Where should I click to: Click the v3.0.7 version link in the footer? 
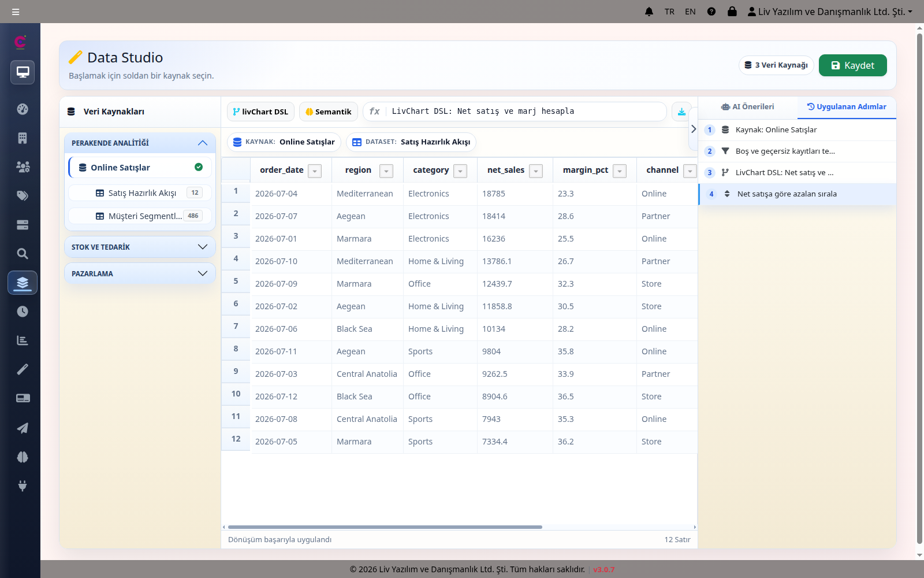[603, 569]
